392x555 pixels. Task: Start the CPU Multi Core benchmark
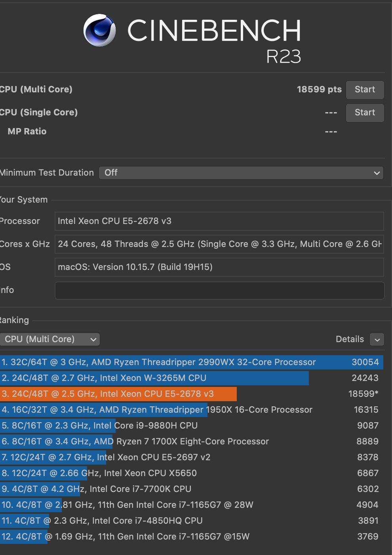pyautogui.click(x=365, y=90)
